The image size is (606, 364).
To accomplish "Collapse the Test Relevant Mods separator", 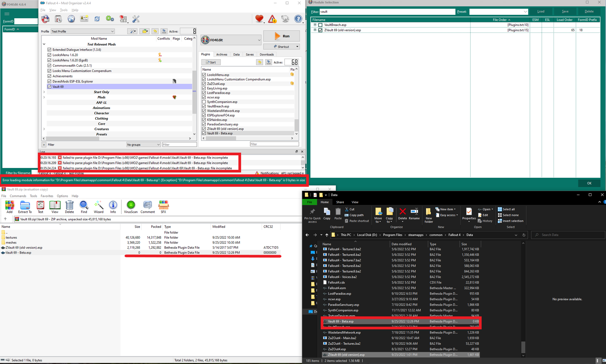I will coord(44,44).
